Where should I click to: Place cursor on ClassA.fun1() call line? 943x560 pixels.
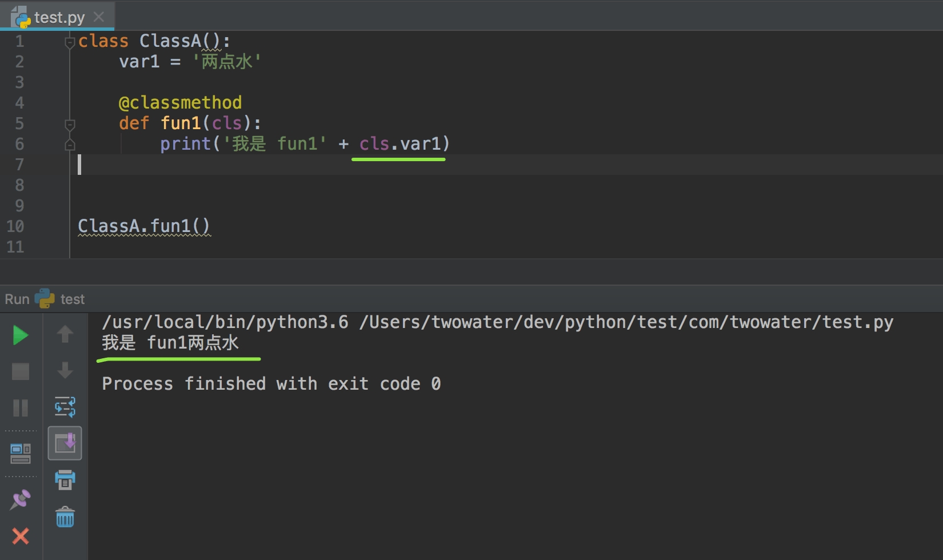(x=144, y=226)
